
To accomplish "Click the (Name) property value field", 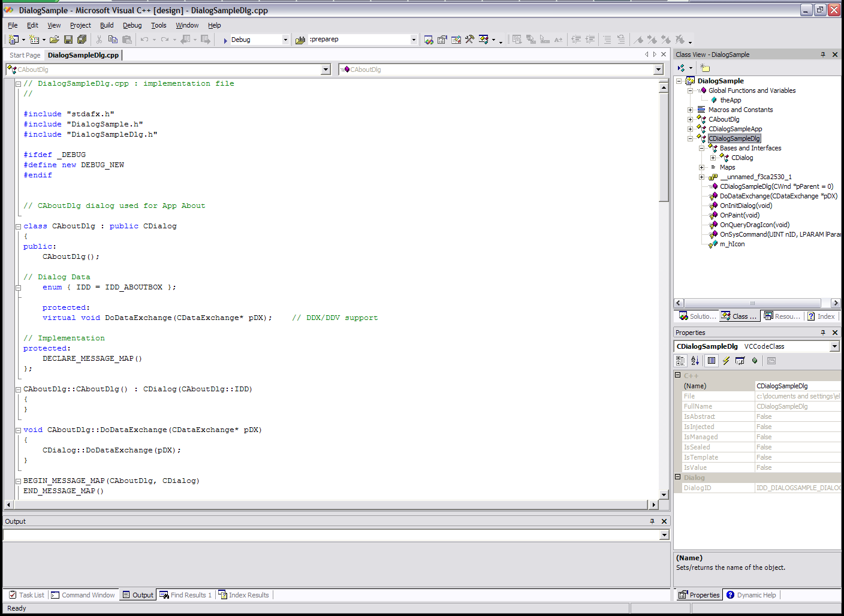I will coord(798,386).
